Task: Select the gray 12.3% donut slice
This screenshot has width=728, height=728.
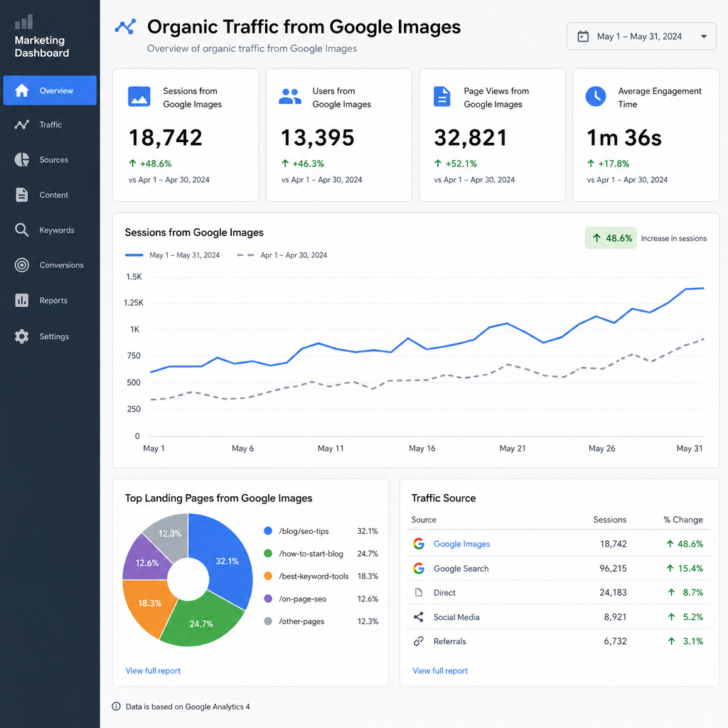Action: tap(170, 533)
